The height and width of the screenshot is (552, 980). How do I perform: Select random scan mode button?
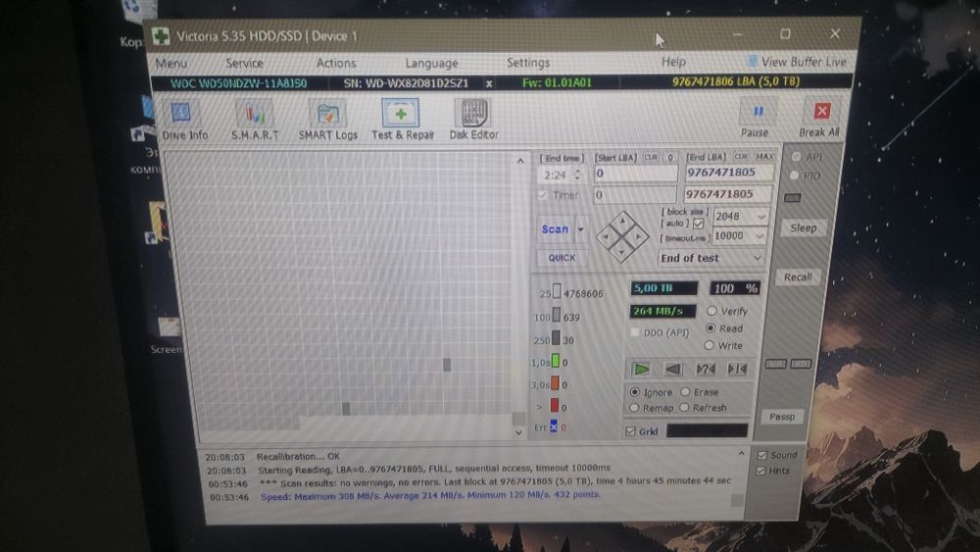705,369
